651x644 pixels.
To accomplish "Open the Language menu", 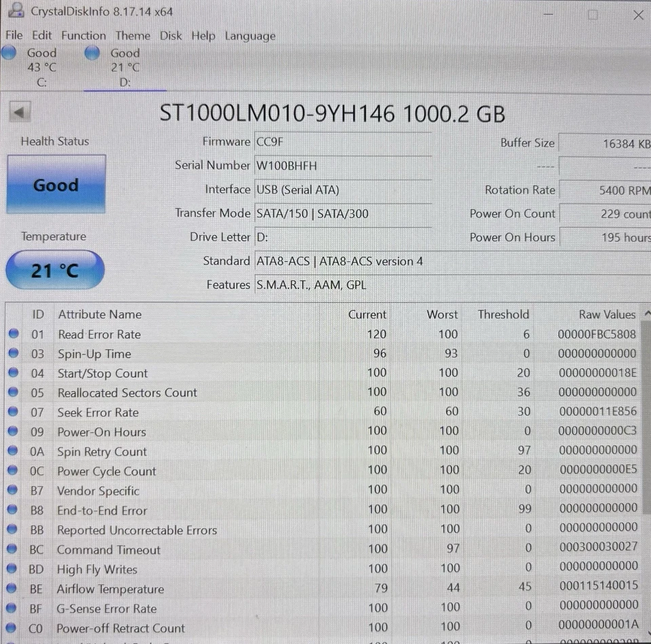I will [x=250, y=35].
